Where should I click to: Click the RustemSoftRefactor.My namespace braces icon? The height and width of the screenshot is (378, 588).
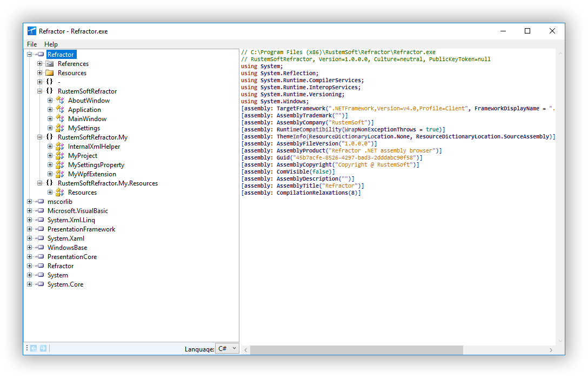[x=50, y=137]
